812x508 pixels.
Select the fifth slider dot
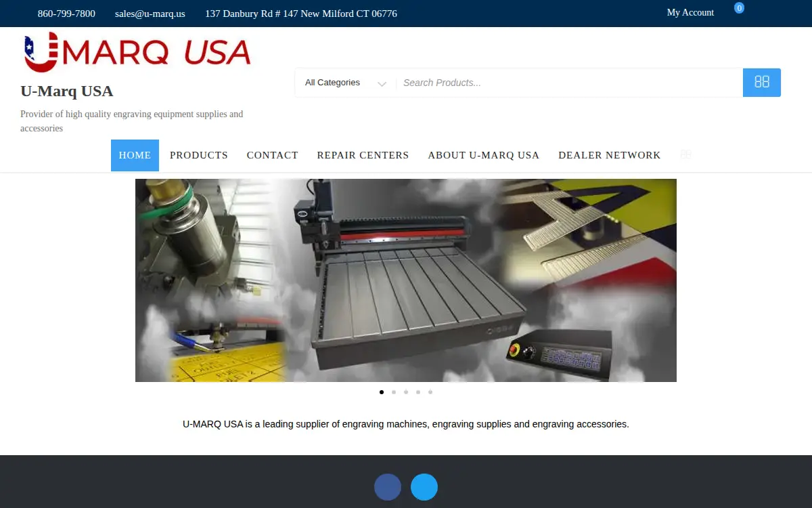coord(430,391)
